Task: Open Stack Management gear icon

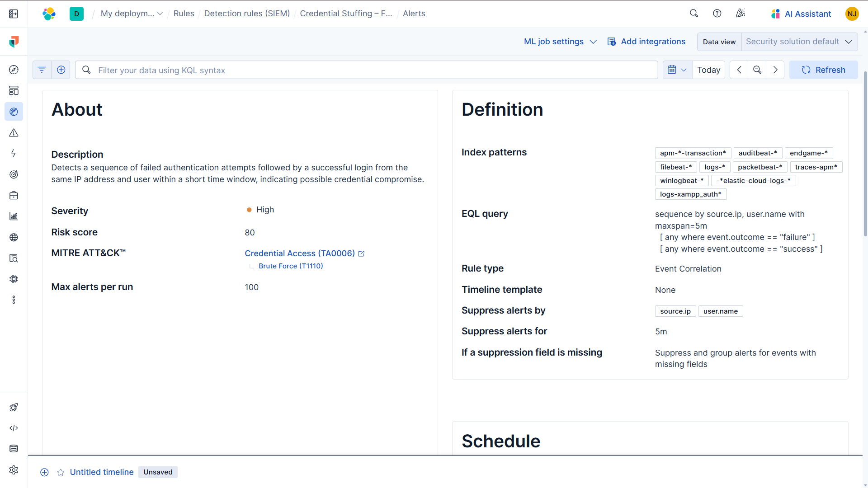Action: 14,470
